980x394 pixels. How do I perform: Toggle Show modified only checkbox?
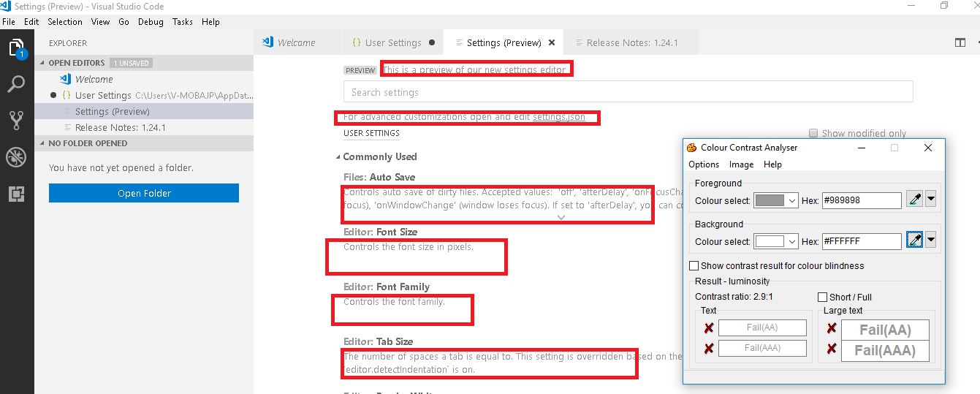point(813,133)
